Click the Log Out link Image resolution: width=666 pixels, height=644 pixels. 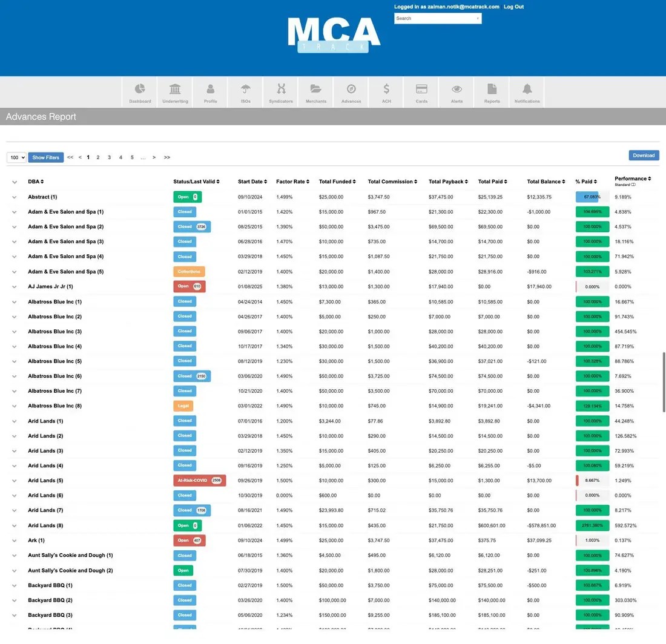[513, 7]
